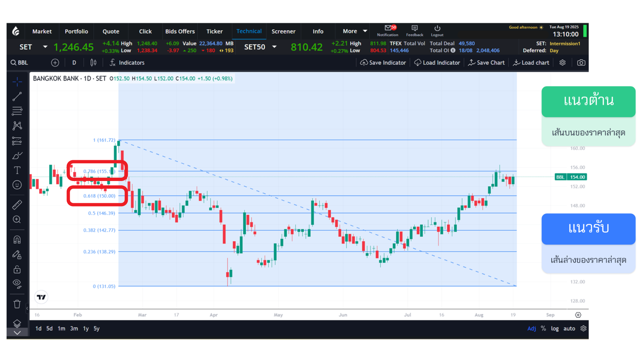This screenshot has height=362, width=644.
Task: Click the BBL 154.00 price label
Action: pyautogui.click(x=571, y=177)
